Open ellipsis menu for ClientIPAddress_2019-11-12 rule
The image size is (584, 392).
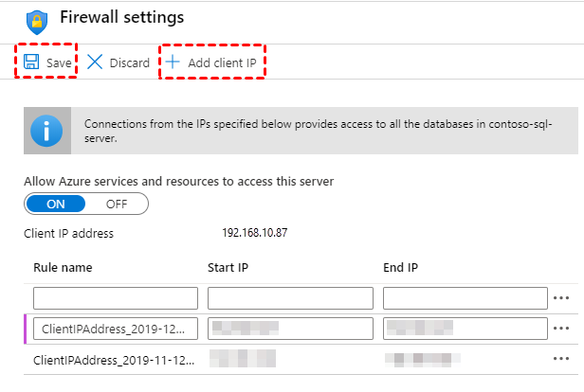[x=563, y=360]
